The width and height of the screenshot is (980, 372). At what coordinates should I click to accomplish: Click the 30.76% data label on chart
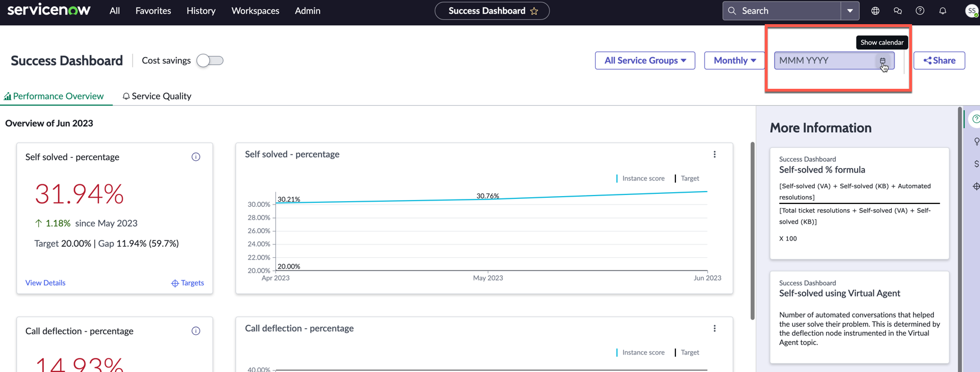point(488,196)
